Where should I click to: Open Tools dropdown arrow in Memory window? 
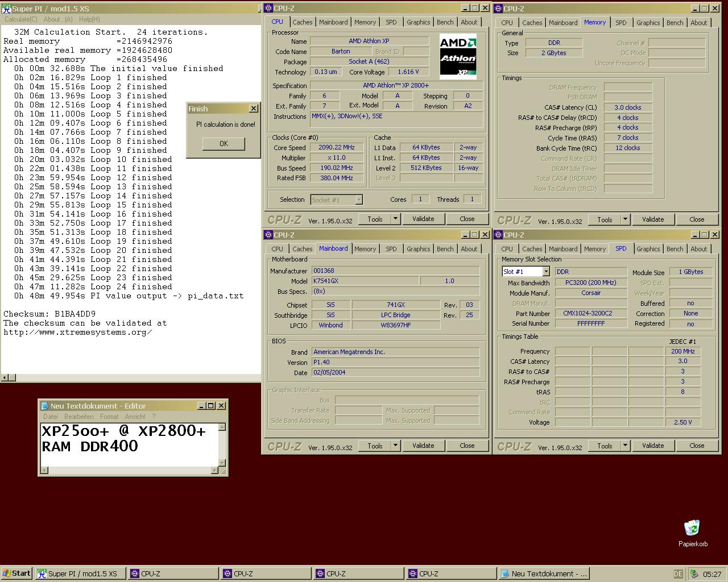click(625, 219)
